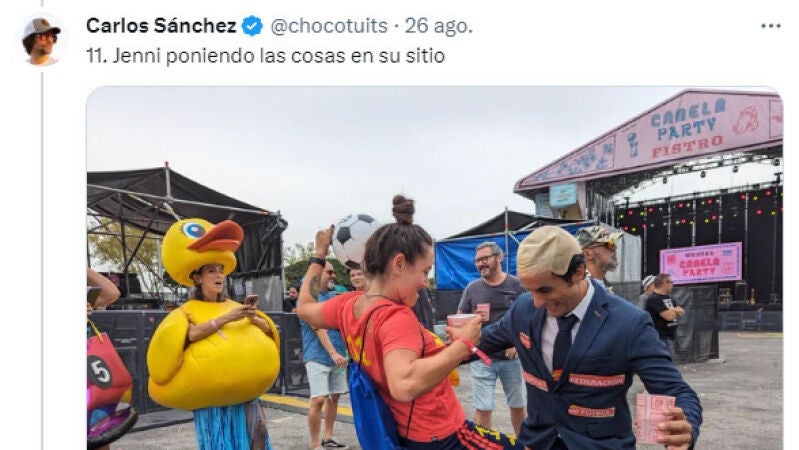
Task: Click the pink tickets in man's hand
Action: coord(654,418)
